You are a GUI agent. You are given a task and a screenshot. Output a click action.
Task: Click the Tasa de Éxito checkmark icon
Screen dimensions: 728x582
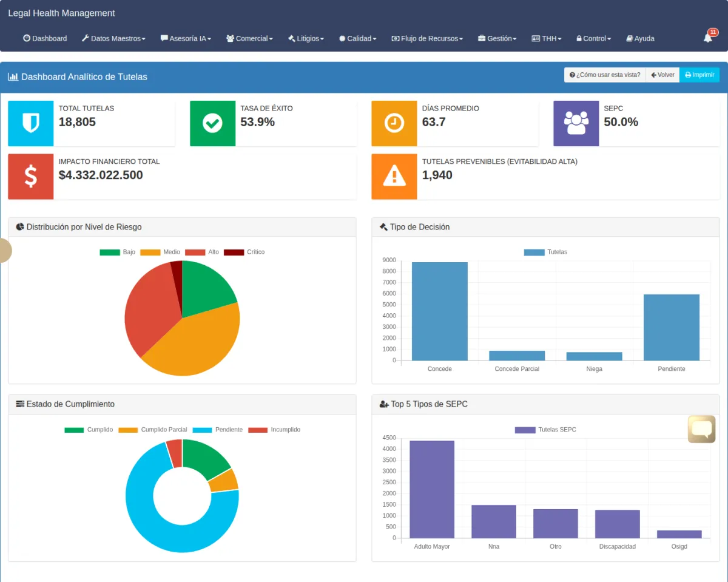[x=212, y=123]
